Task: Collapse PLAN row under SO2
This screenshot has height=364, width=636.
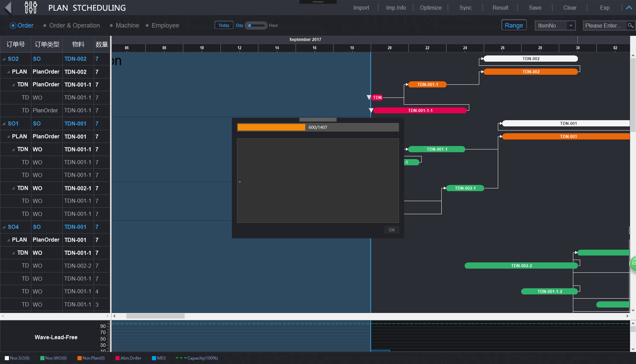Action: tap(8, 72)
